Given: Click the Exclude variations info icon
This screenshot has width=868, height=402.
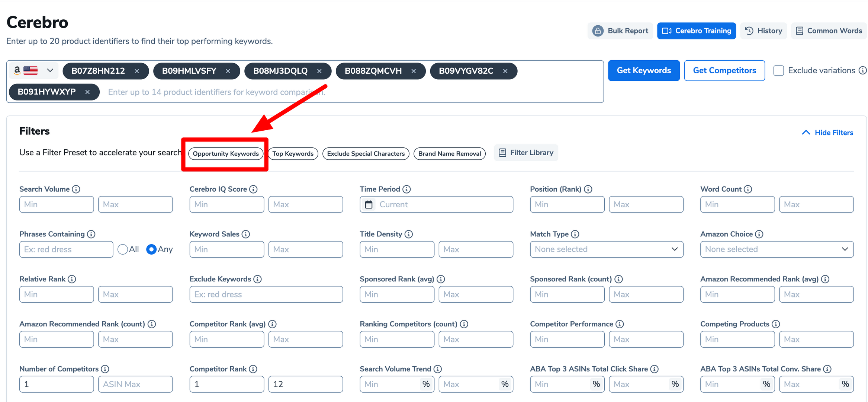Looking at the screenshot, I should pyautogui.click(x=863, y=70).
